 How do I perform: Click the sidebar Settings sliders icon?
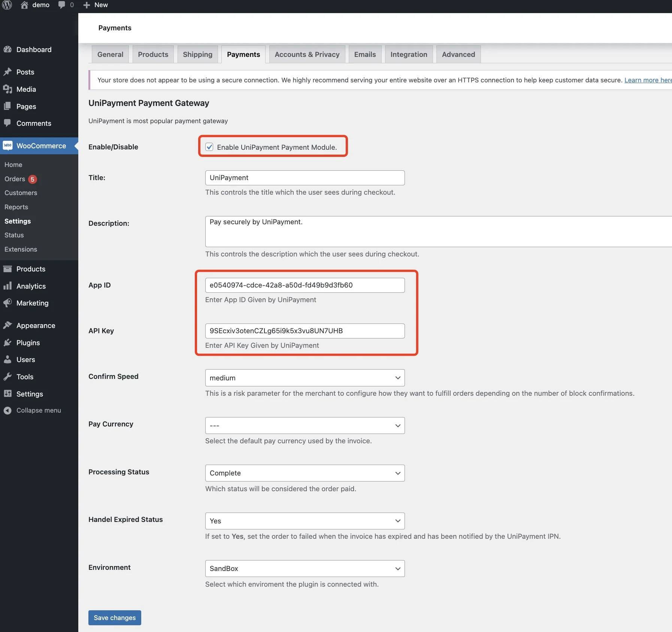coord(7,394)
